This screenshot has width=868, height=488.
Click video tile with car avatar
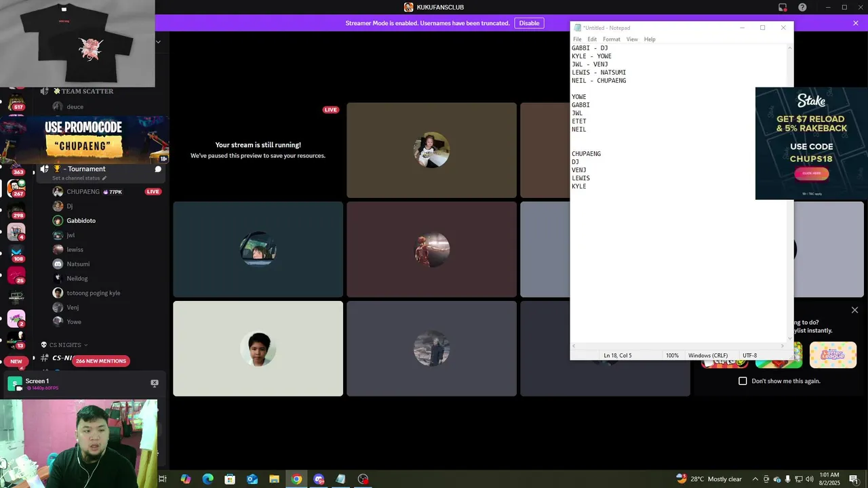258,249
